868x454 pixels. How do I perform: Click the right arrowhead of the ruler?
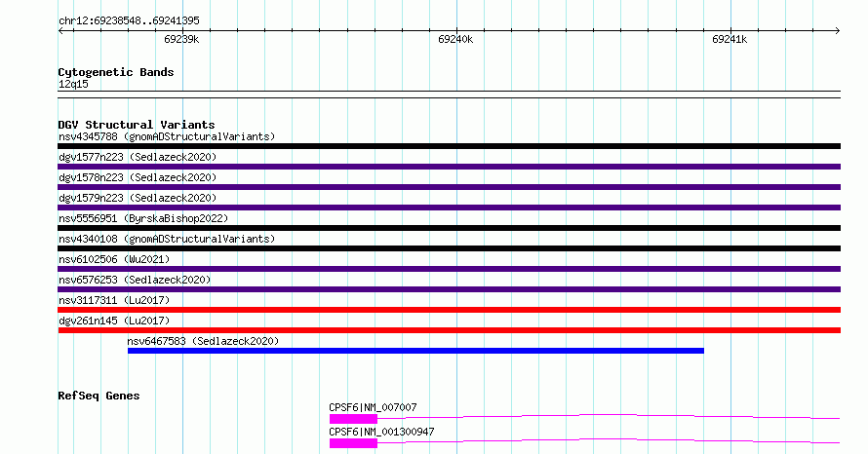838,31
